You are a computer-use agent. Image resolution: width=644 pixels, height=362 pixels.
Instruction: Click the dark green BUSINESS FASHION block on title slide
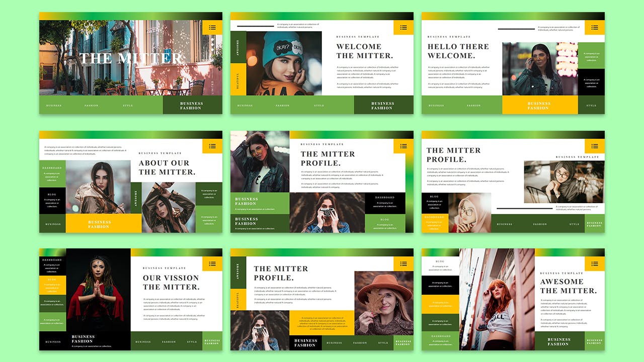click(192, 105)
